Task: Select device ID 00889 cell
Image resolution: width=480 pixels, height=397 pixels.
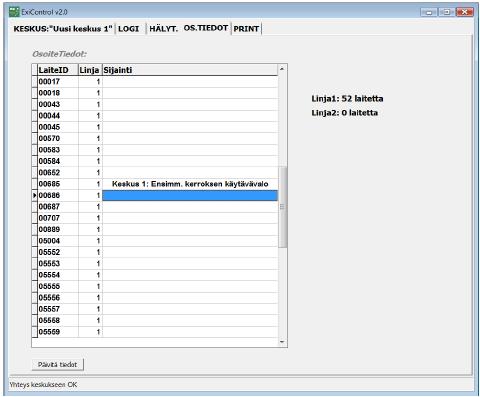Action: pyautogui.click(x=58, y=229)
